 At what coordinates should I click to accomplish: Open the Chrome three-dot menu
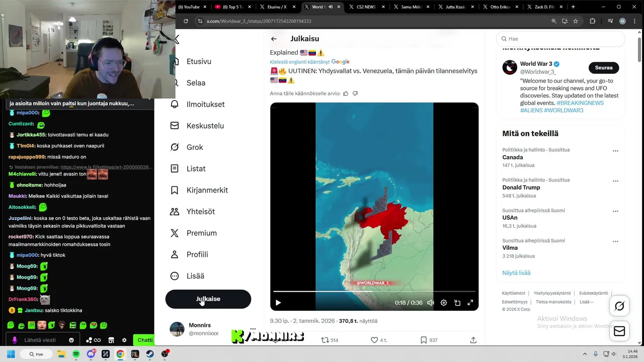(x=635, y=21)
